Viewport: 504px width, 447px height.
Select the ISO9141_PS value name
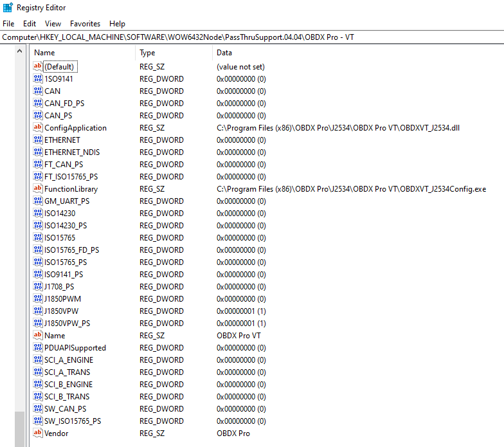pyautogui.click(x=64, y=274)
